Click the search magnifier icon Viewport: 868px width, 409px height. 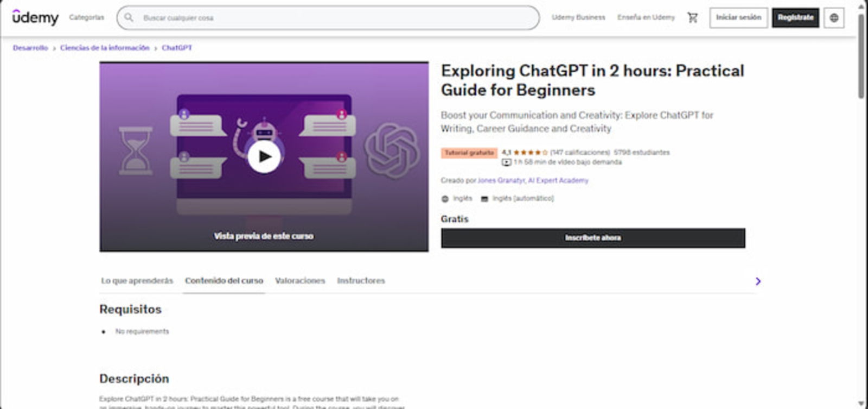(x=129, y=17)
